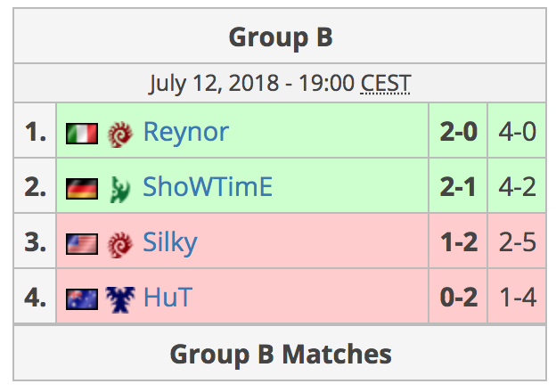
Task: Click the CEST timezone abbreviation
Action: coord(386,83)
